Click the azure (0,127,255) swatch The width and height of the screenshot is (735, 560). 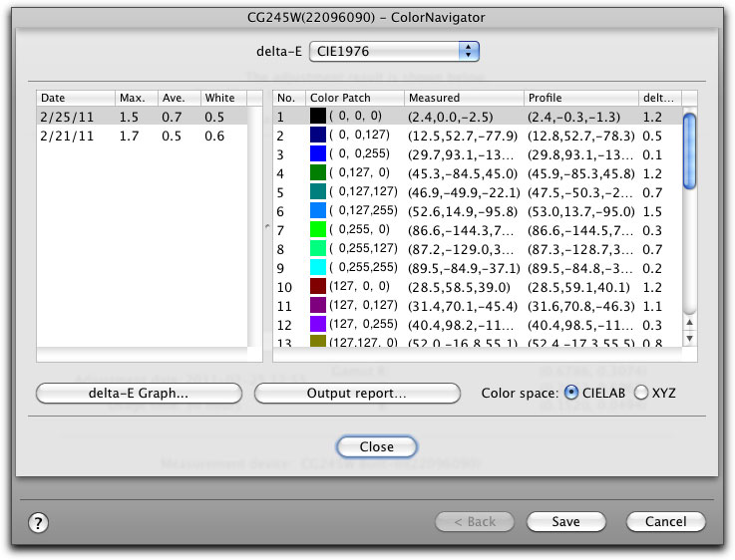pyautogui.click(x=318, y=210)
